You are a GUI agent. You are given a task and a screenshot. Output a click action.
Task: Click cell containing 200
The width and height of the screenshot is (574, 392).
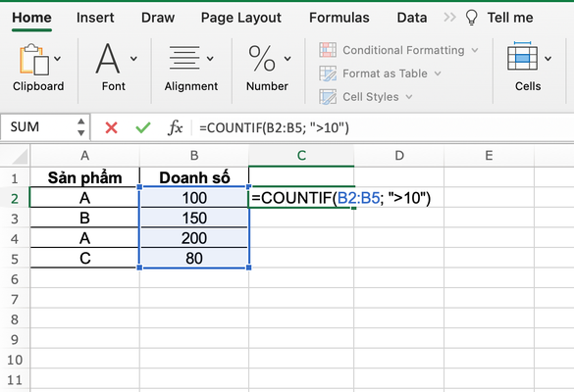(194, 238)
